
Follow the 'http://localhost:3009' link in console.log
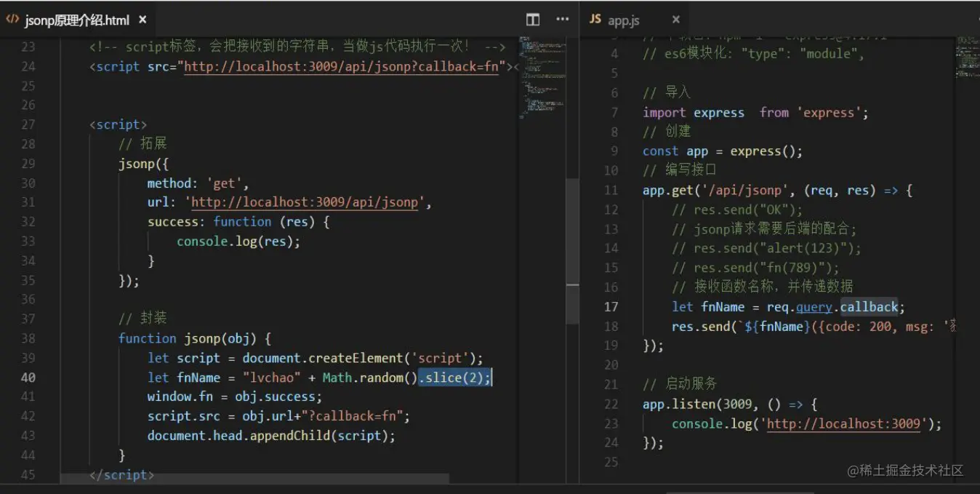tap(843, 423)
